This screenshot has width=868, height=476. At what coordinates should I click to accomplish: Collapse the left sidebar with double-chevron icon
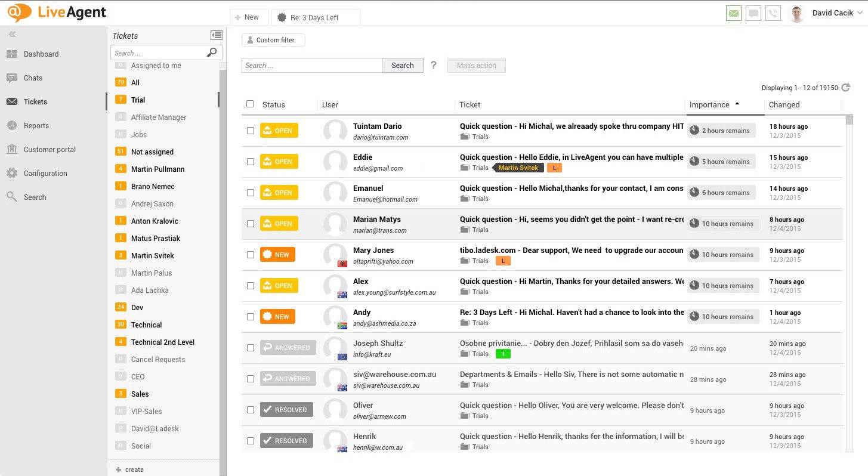click(12, 35)
